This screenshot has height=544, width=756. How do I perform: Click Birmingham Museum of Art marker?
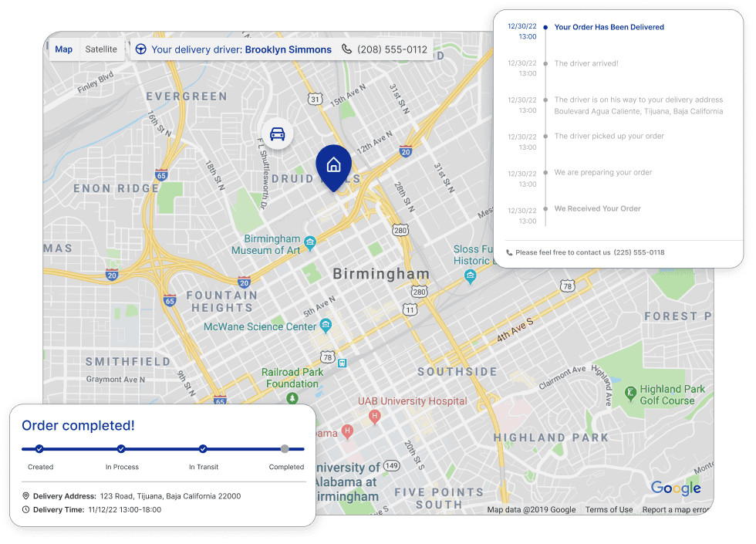point(310,242)
